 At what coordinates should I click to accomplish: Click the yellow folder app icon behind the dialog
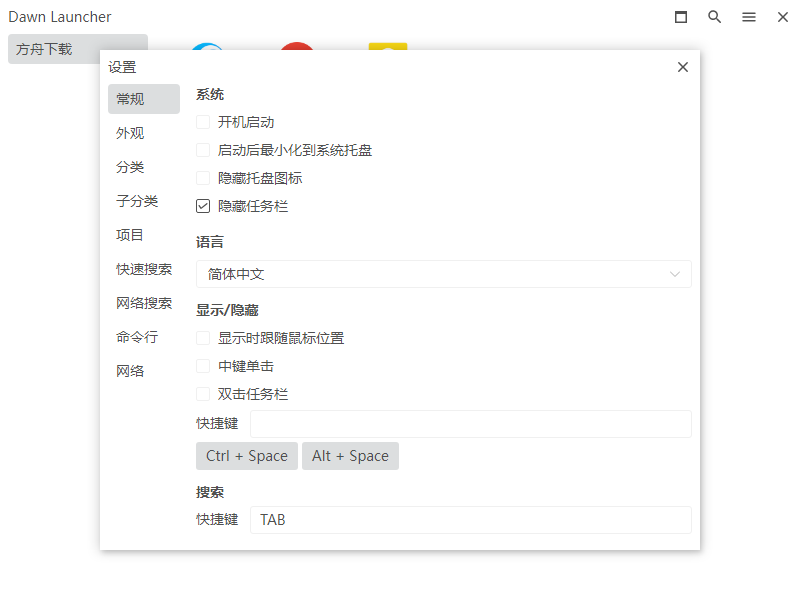pyautogui.click(x=388, y=47)
